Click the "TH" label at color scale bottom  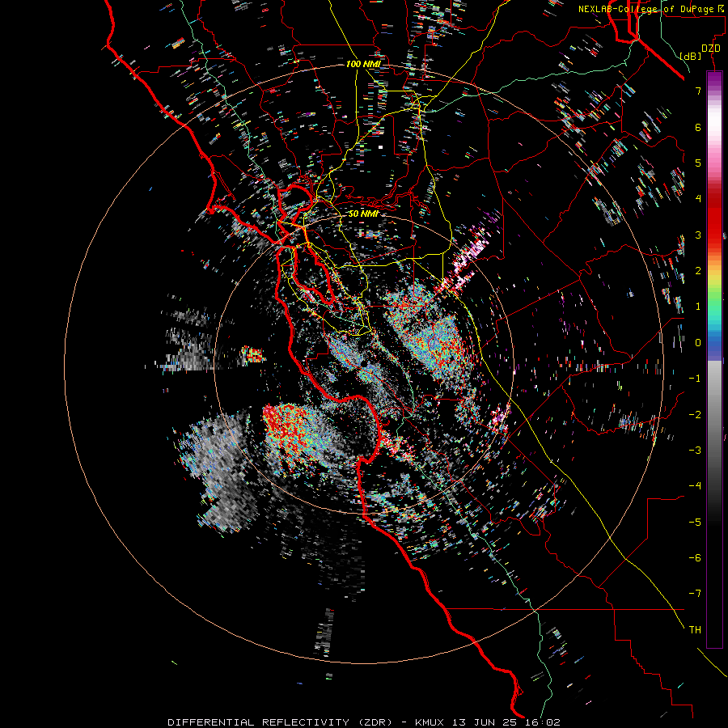tap(695, 629)
